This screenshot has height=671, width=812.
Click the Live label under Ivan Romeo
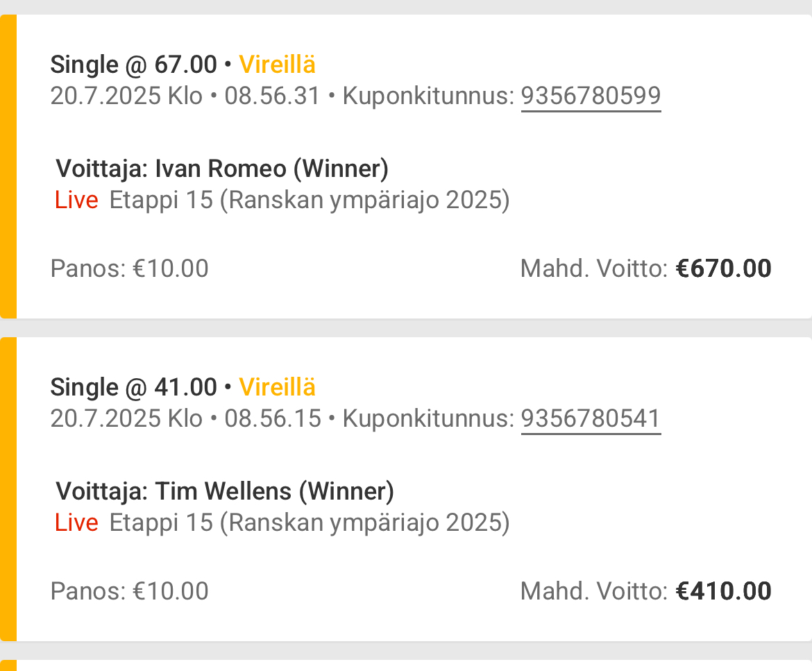point(76,201)
